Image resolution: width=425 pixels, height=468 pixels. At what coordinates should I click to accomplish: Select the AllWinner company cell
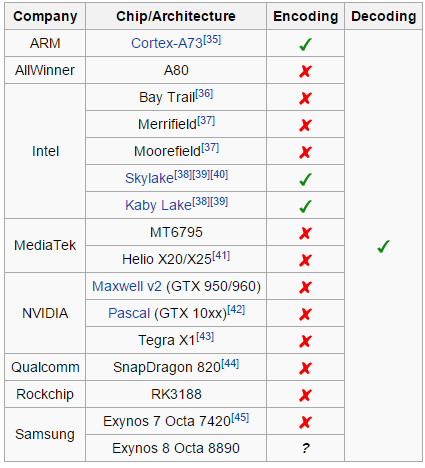point(45,70)
